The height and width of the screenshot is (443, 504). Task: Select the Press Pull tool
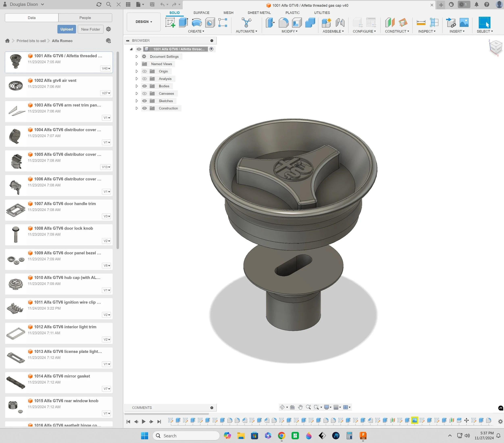point(270,23)
